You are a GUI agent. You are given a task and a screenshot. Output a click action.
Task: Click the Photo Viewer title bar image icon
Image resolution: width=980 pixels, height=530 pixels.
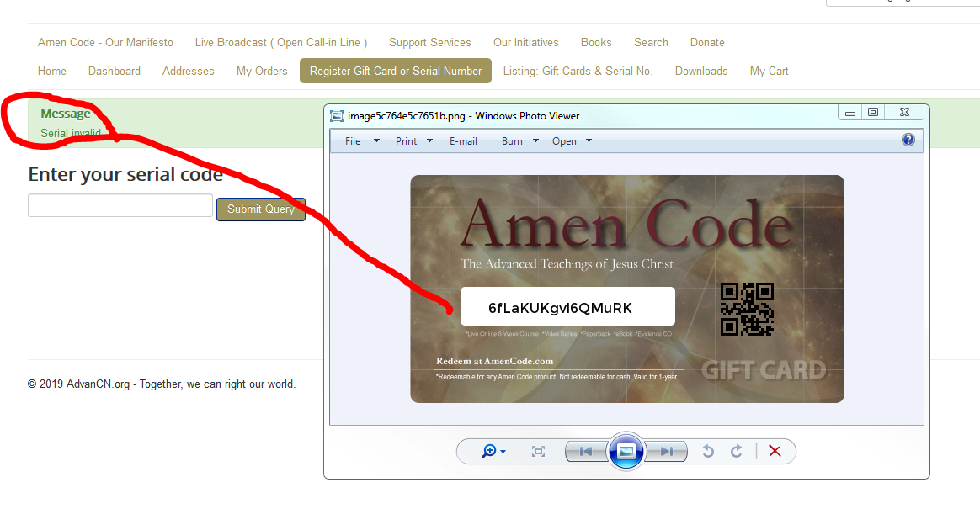click(x=337, y=116)
